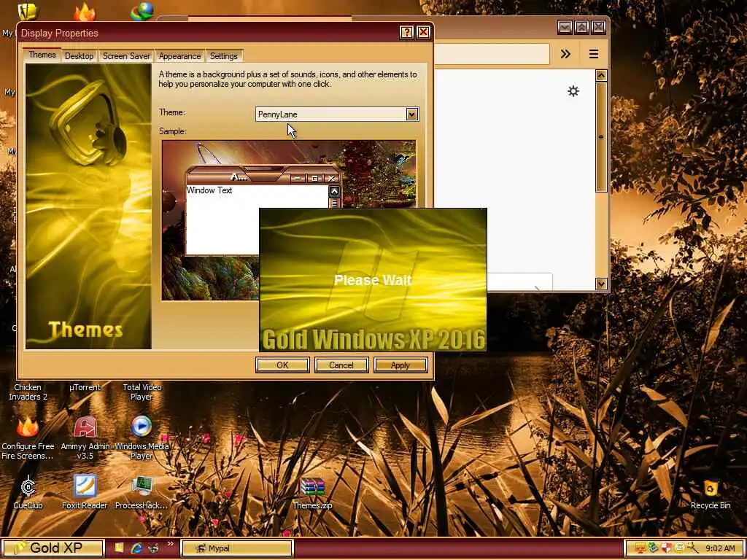Switch to the Screen Saver tab
This screenshot has height=560, width=747.
pos(126,55)
